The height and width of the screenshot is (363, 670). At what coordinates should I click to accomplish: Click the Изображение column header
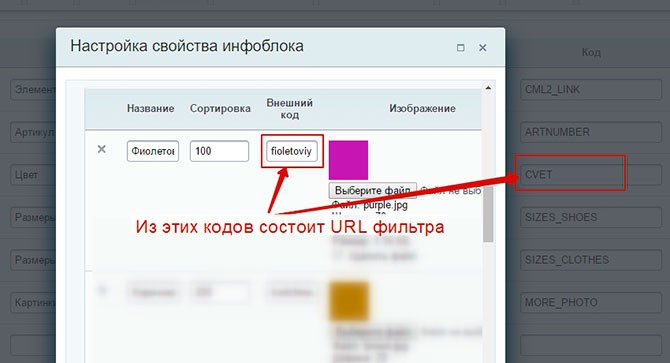click(422, 108)
